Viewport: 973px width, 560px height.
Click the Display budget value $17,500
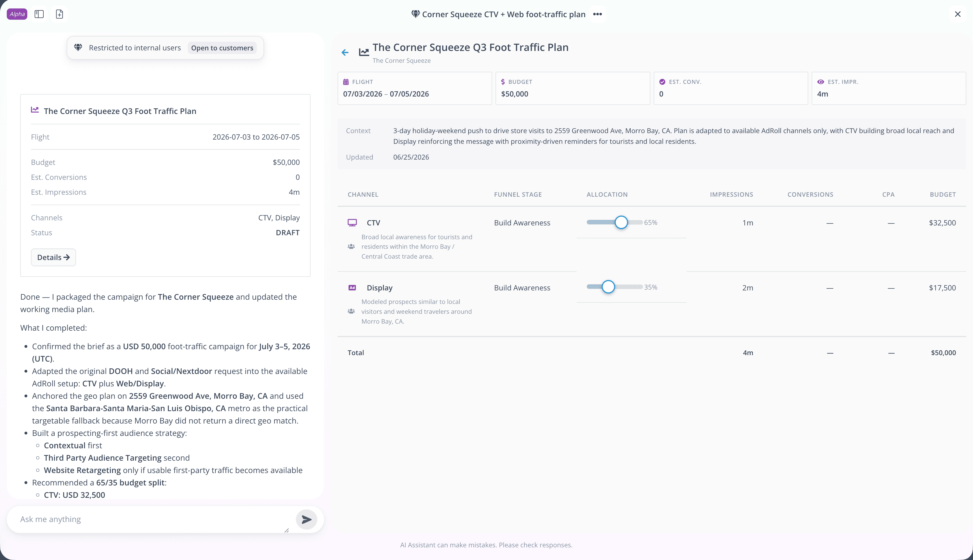point(943,288)
